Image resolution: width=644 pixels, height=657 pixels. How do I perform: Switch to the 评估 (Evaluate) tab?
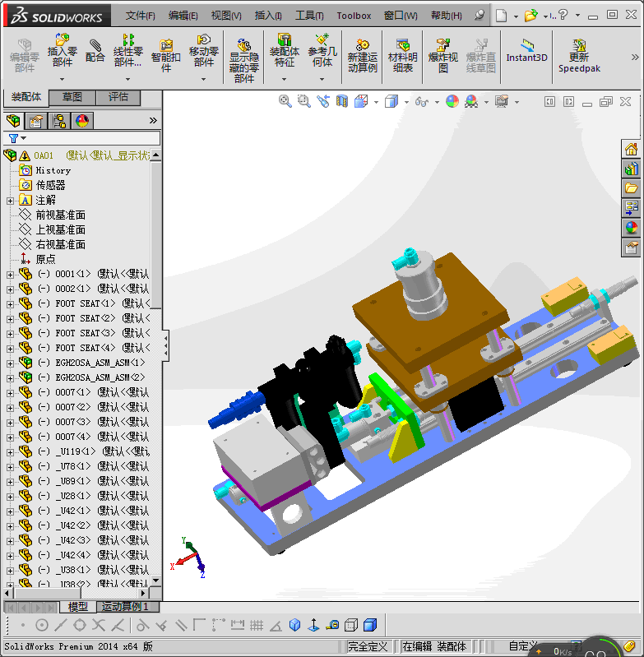pyautogui.click(x=118, y=97)
